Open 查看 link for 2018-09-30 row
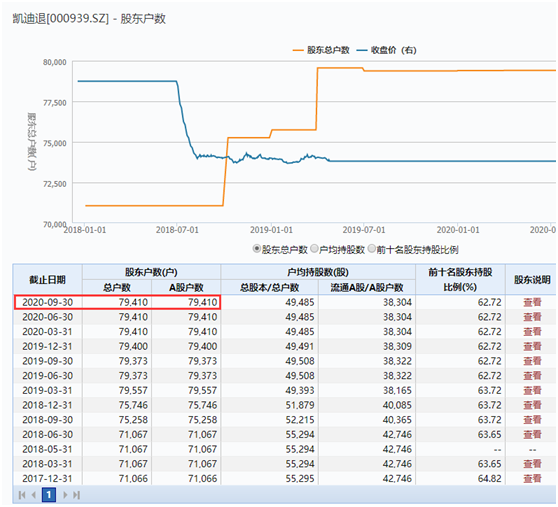Screen dimensions: 558x507 (x=532, y=420)
